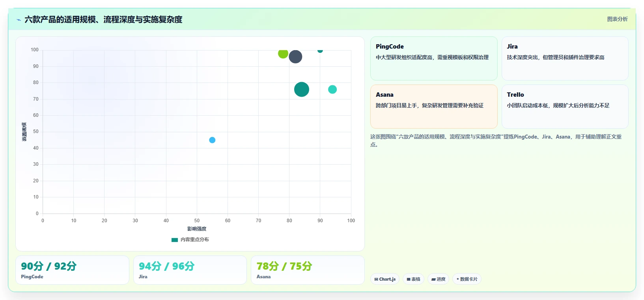This screenshot has width=644, height=300.
Task: Click the small teal dot at the chart's top edge
Action: [320, 51]
